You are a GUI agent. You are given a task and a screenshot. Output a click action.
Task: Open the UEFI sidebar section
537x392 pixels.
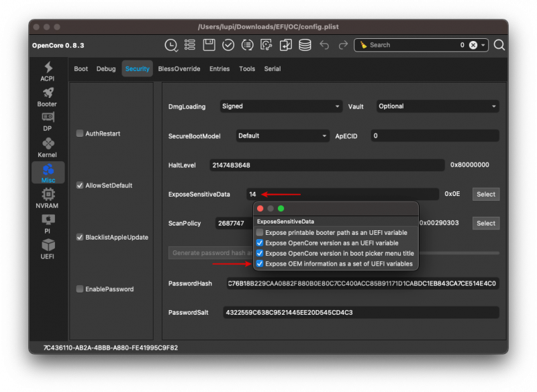[x=48, y=249]
